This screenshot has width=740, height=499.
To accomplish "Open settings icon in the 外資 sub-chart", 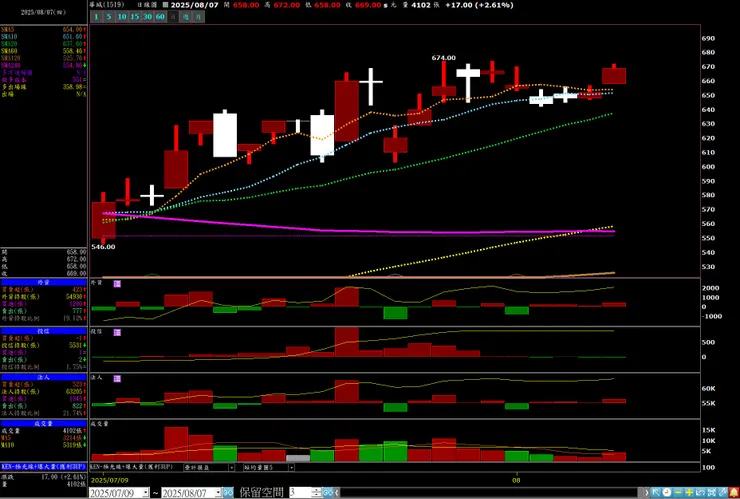I will click(x=117, y=284).
